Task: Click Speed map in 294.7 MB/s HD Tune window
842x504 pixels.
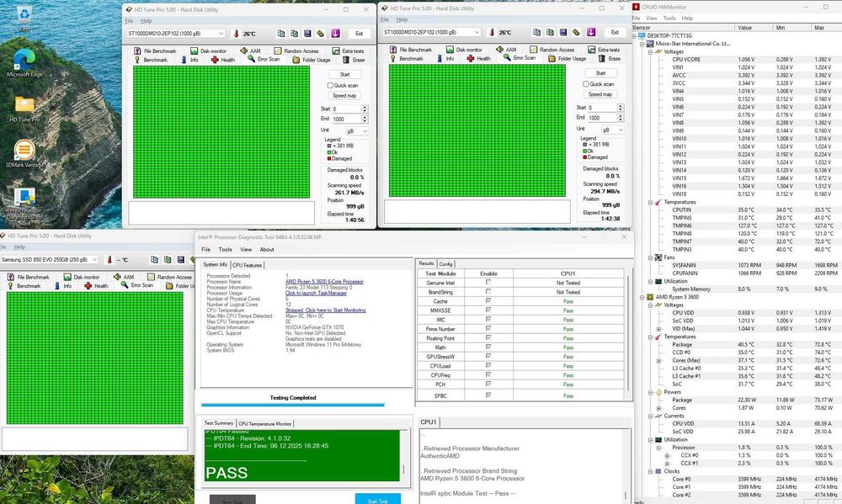Action: tap(600, 94)
